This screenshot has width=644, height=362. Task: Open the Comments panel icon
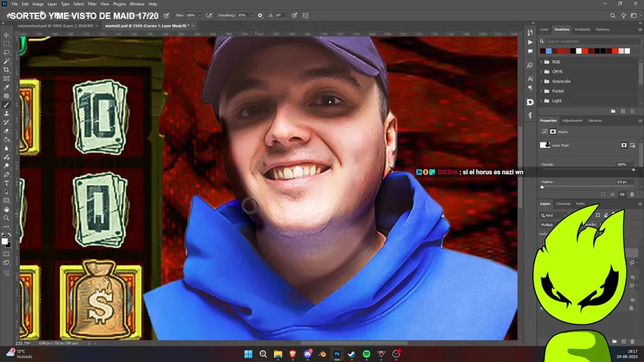point(530,51)
